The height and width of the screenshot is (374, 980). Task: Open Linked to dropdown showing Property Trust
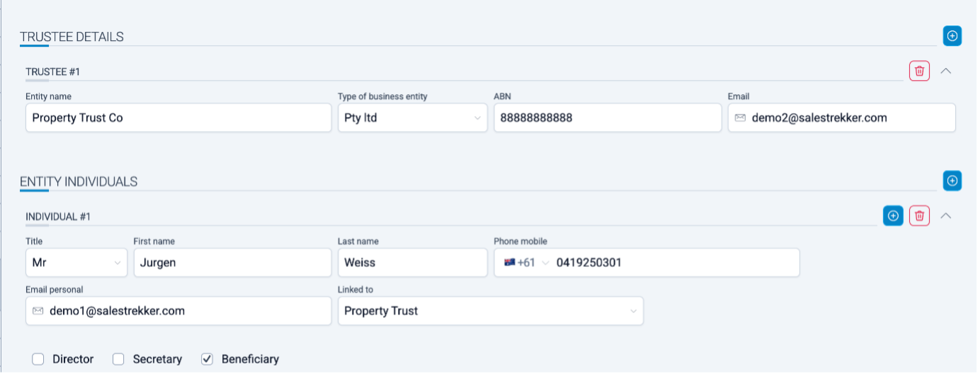tap(490, 311)
